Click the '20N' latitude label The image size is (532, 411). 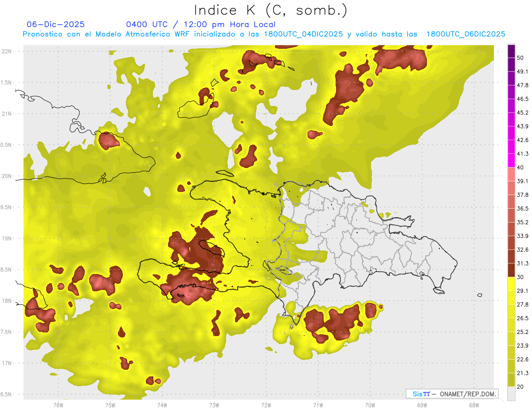[7, 176]
